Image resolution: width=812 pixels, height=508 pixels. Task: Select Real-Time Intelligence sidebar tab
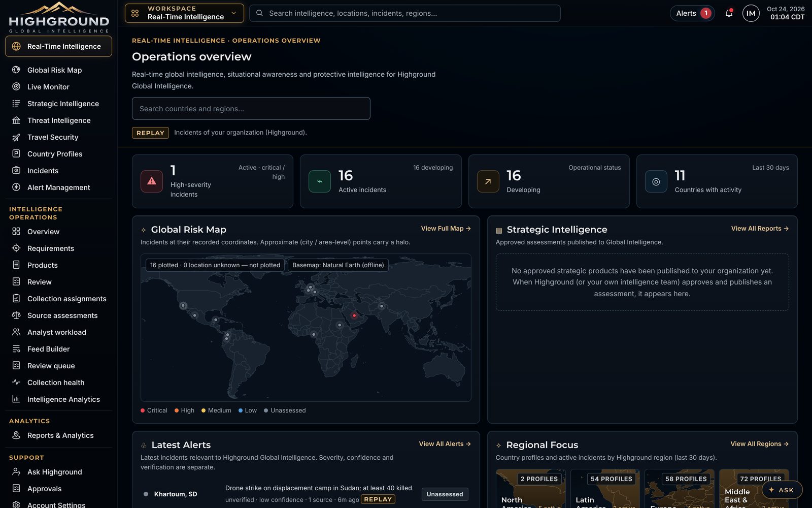[x=58, y=46]
